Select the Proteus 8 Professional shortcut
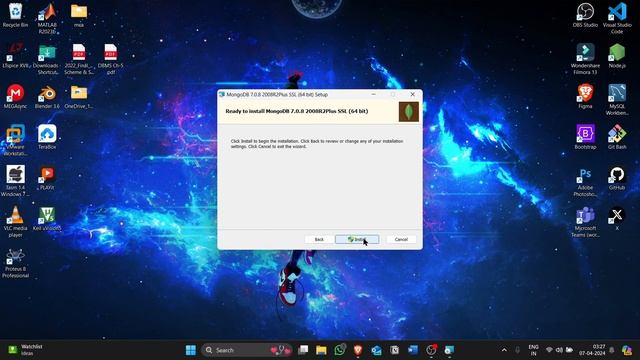This screenshot has width=640, height=360. [16, 263]
